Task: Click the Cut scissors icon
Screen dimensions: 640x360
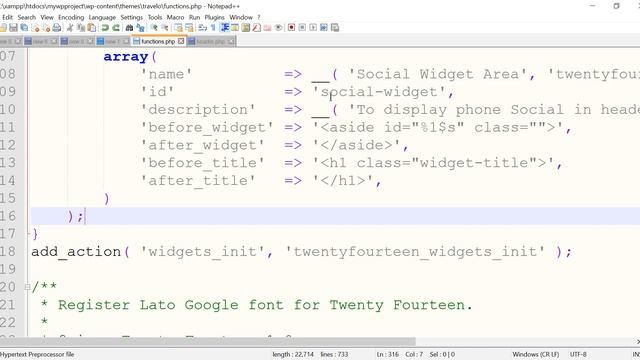Action: [70, 28]
